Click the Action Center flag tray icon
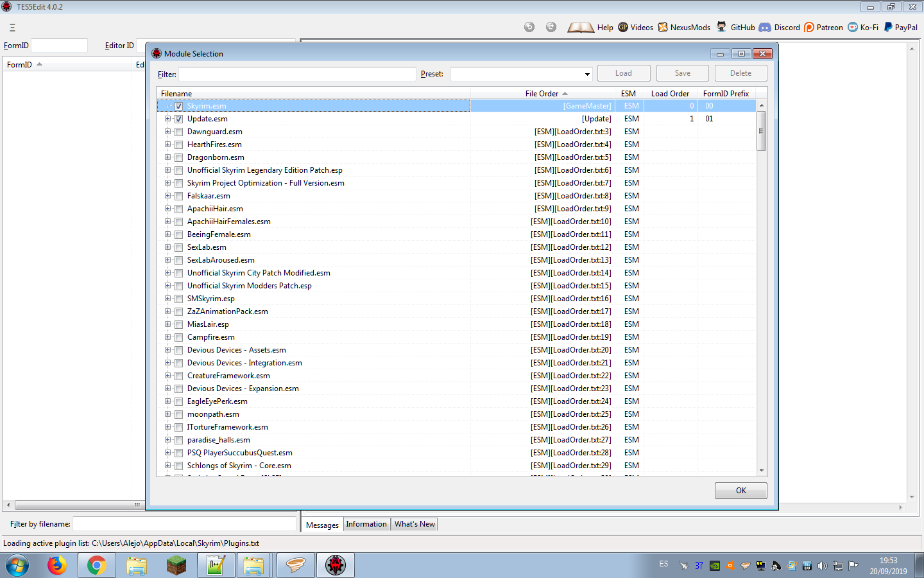The height and width of the screenshot is (578, 924). (x=853, y=566)
